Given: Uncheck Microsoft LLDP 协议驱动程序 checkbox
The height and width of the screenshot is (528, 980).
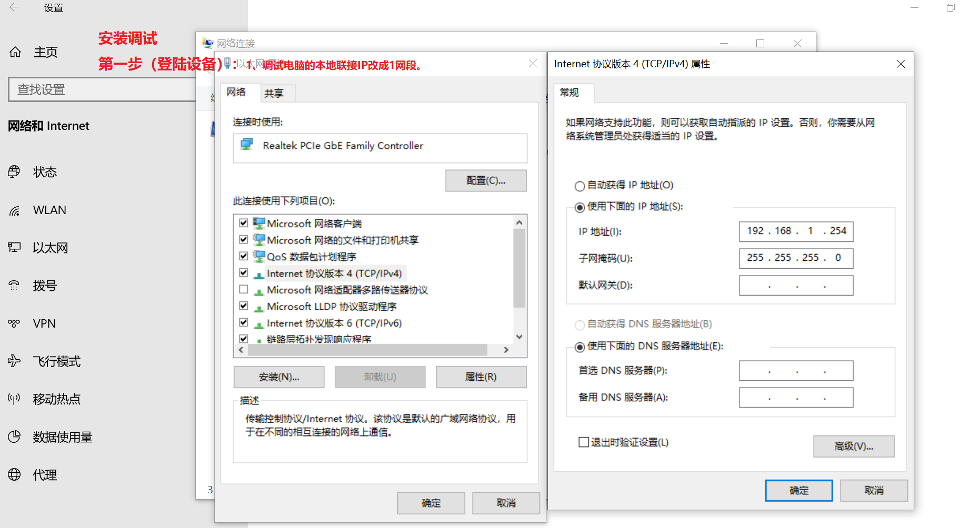Looking at the screenshot, I should [244, 306].
